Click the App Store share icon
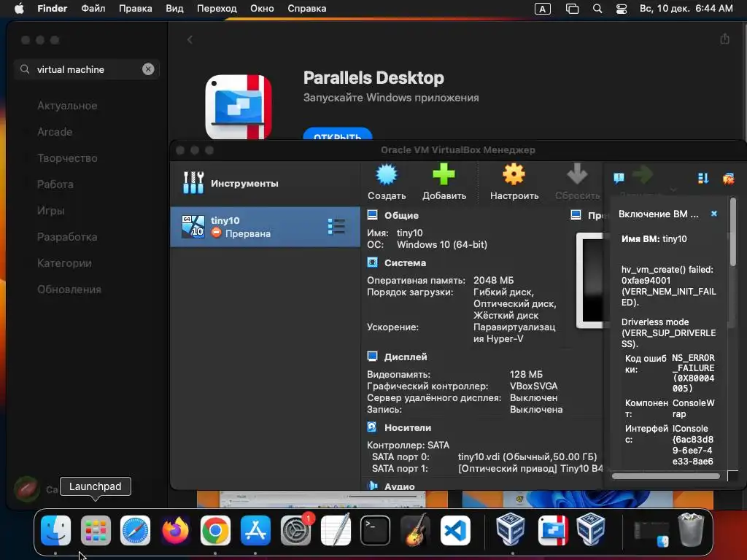 point(724,39)
